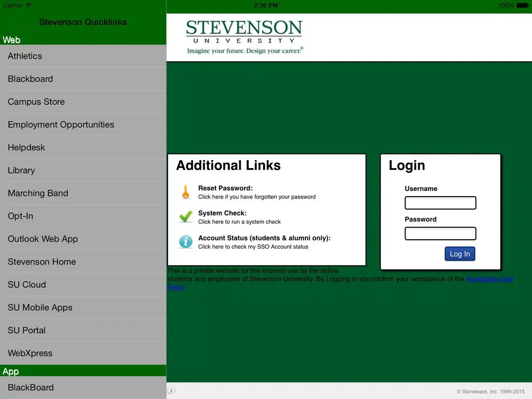Tap the 2:36 PM clock in status bar

266,6
